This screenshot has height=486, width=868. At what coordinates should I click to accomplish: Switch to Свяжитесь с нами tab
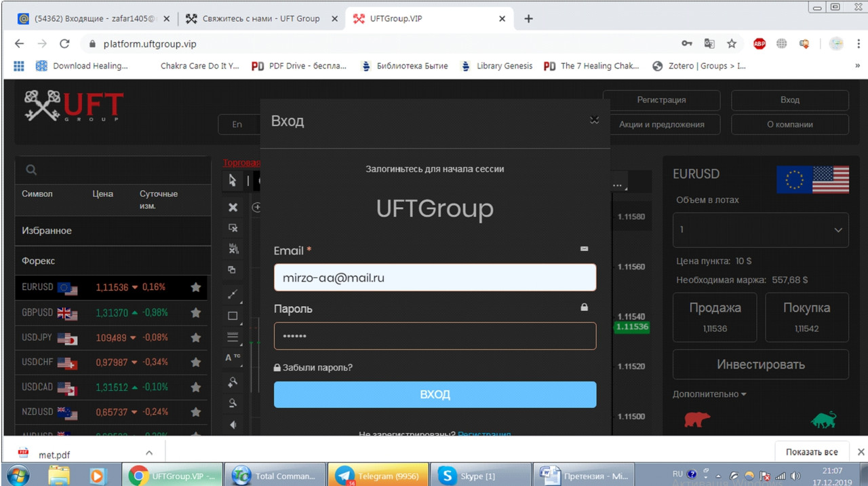tap(261, 19)
